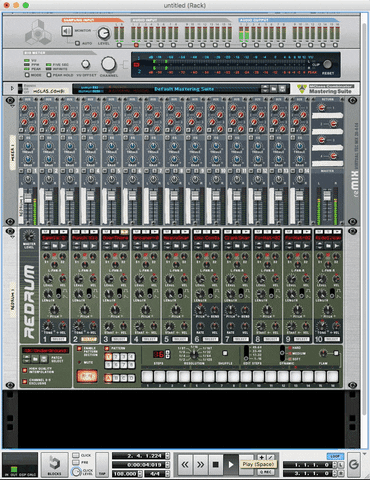Solo Redrum channel 3 with S button
The height and width of the screenshot is (480, 370).
tap(115, 231)
